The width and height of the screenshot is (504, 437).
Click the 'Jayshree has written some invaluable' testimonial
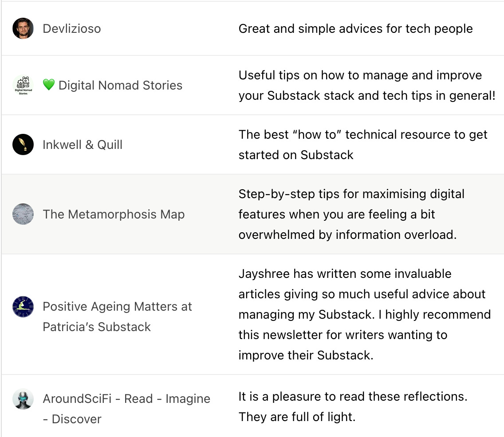(365, 314)
